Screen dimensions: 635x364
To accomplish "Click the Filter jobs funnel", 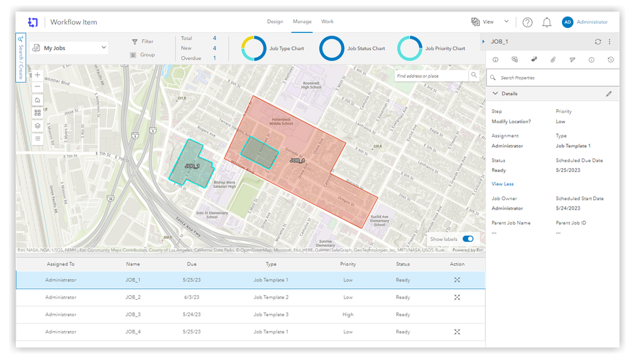I will point(135,42).
